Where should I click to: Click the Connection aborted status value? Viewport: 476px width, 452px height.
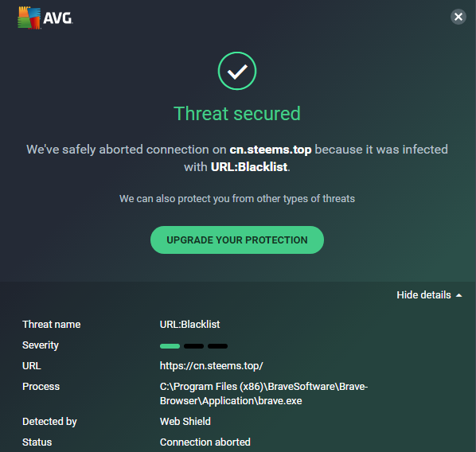[x=205, y=442]
